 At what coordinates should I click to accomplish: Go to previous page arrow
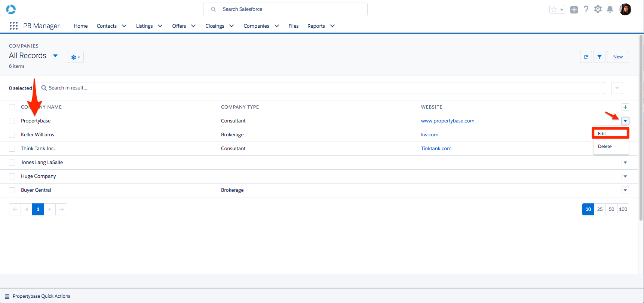(27, 209)
